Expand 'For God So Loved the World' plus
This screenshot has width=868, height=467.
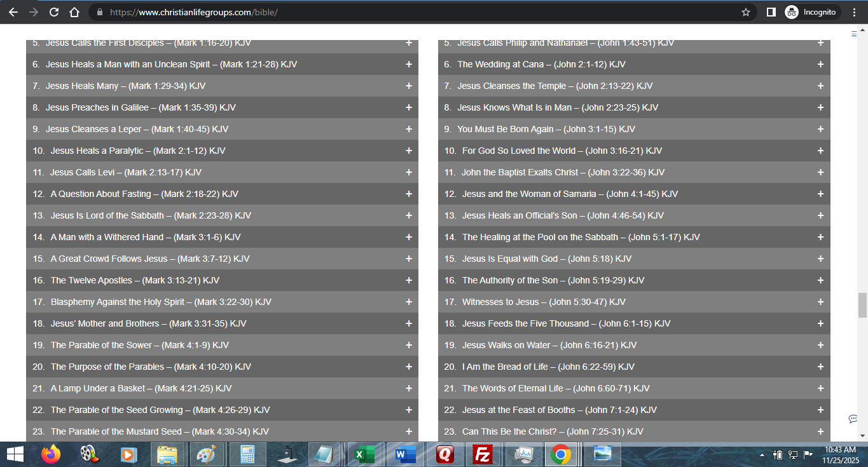click(x=820, y=151)
